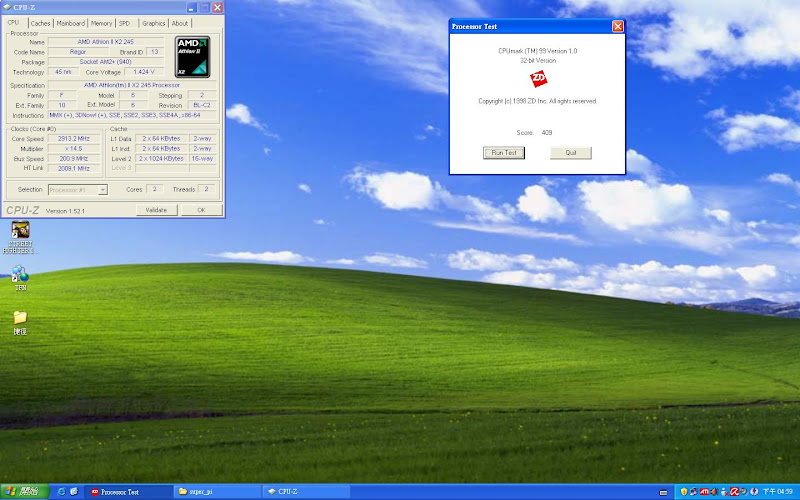Go to the Graphics tab
This screenshot has height=500, width=800.
tap(153, 22)
